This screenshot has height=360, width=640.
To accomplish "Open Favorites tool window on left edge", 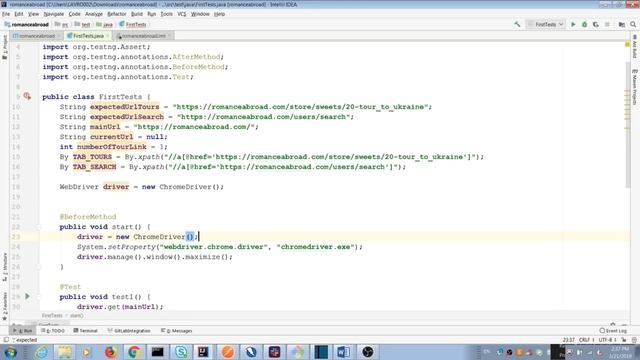I will point(4,306).
